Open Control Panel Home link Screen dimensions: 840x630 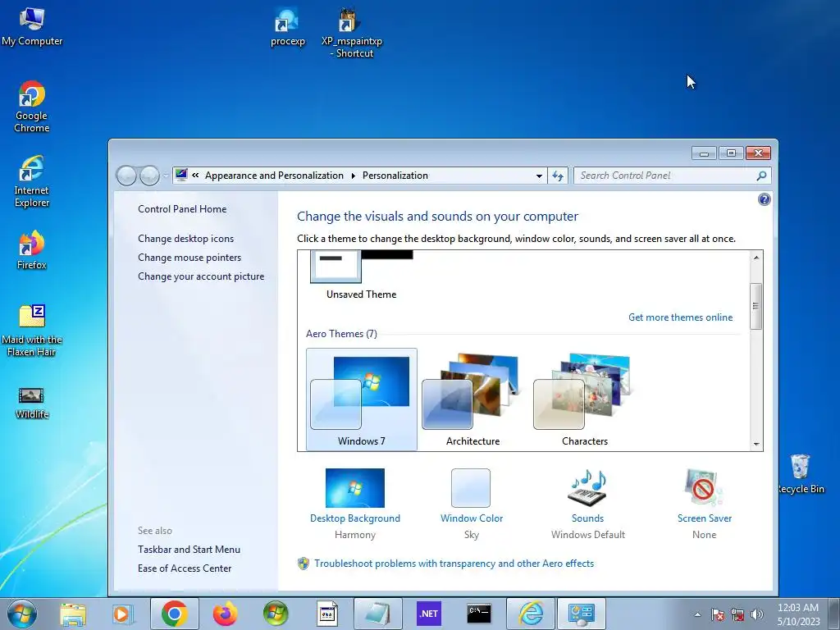click(182, 209)
